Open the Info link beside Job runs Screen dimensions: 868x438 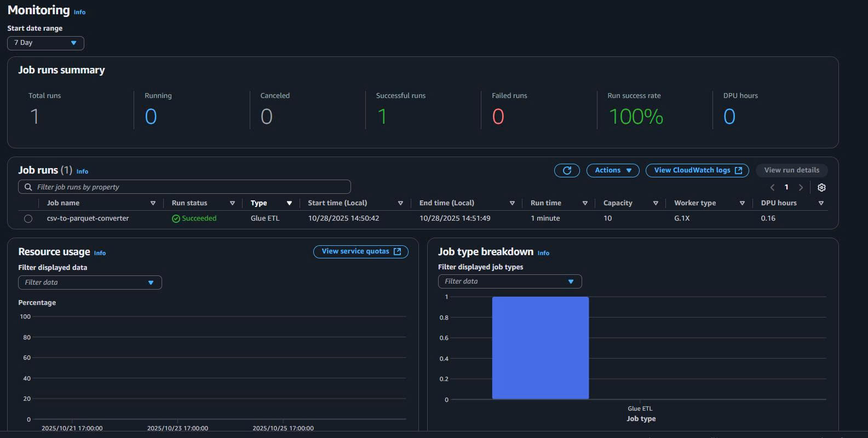[82, 171]
